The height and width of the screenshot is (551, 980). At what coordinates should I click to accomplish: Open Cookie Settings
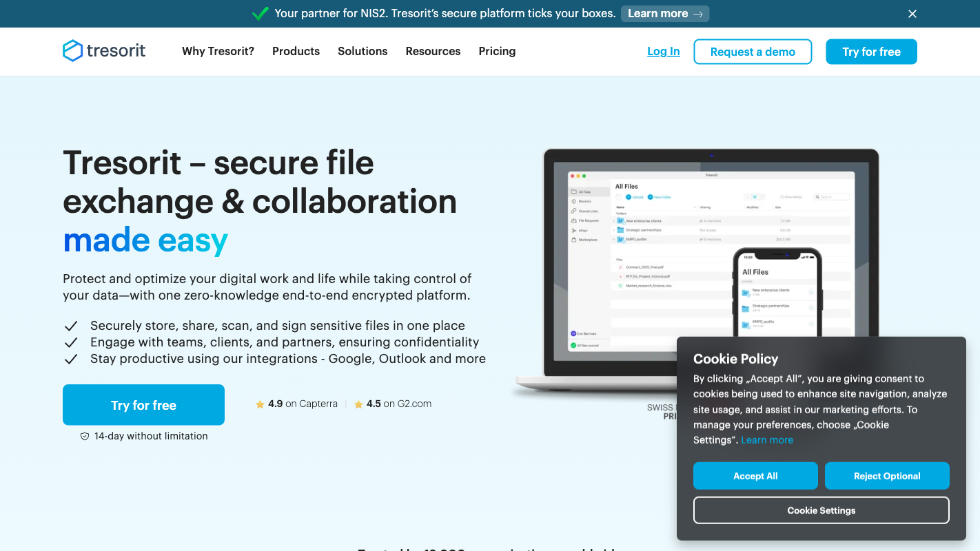click(821, 510)
